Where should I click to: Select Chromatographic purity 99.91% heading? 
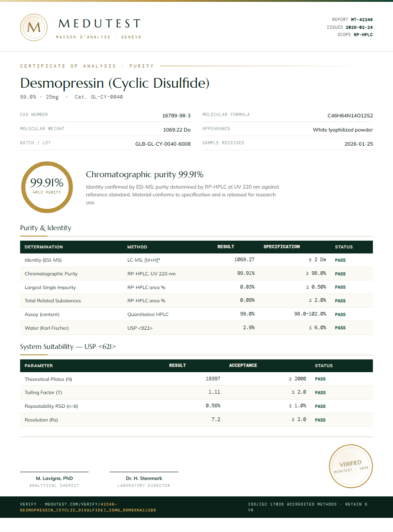(144, 174)
